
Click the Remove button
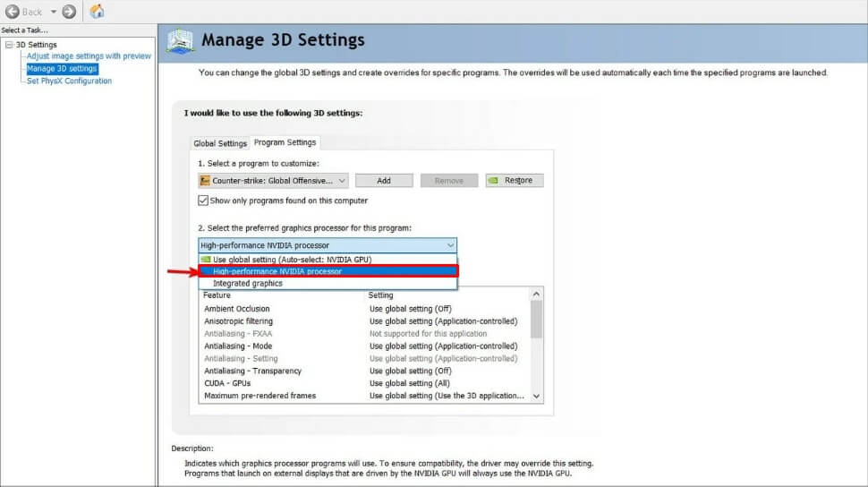coord(449,181)
